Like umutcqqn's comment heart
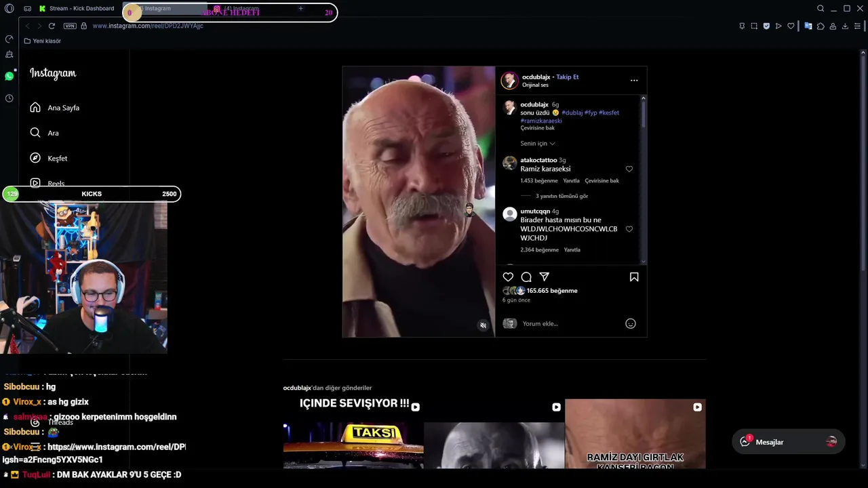Viewport: 868px width, 488px height. [629, 229]
